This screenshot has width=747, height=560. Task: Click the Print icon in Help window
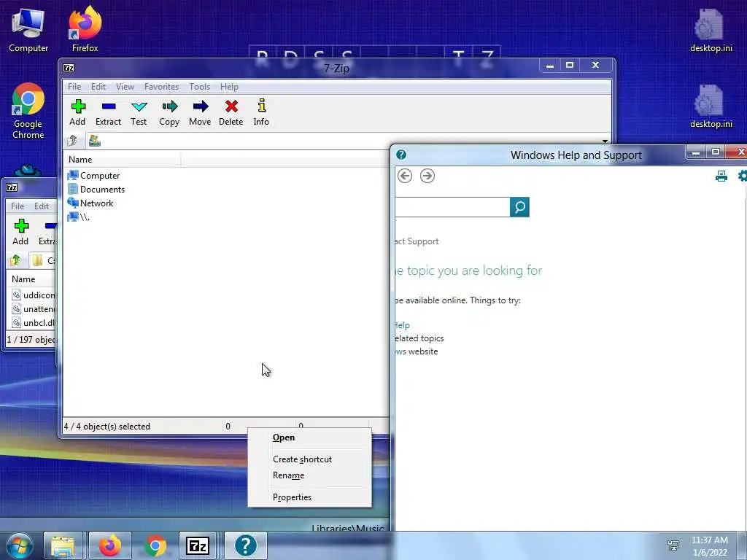point(721,176)
